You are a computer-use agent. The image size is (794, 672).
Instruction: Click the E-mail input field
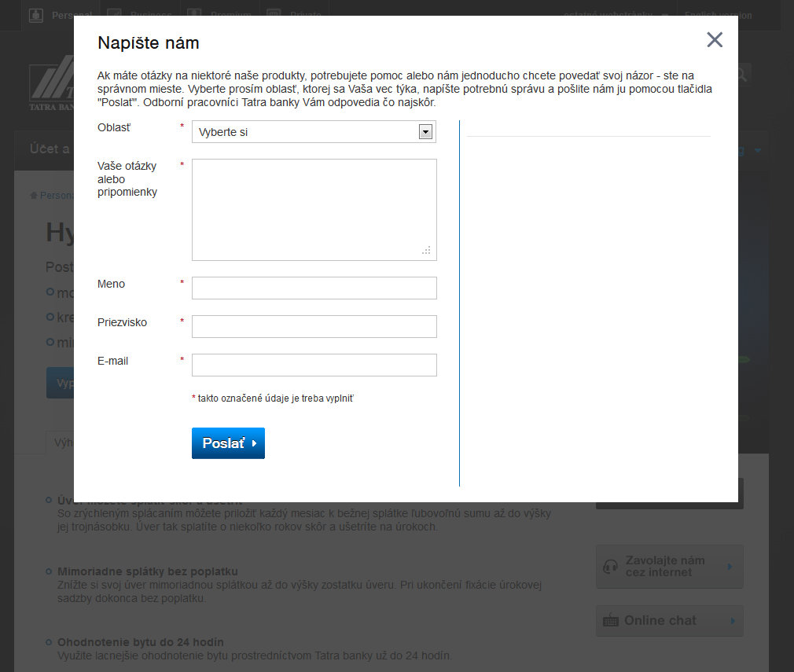pos(314,365)
